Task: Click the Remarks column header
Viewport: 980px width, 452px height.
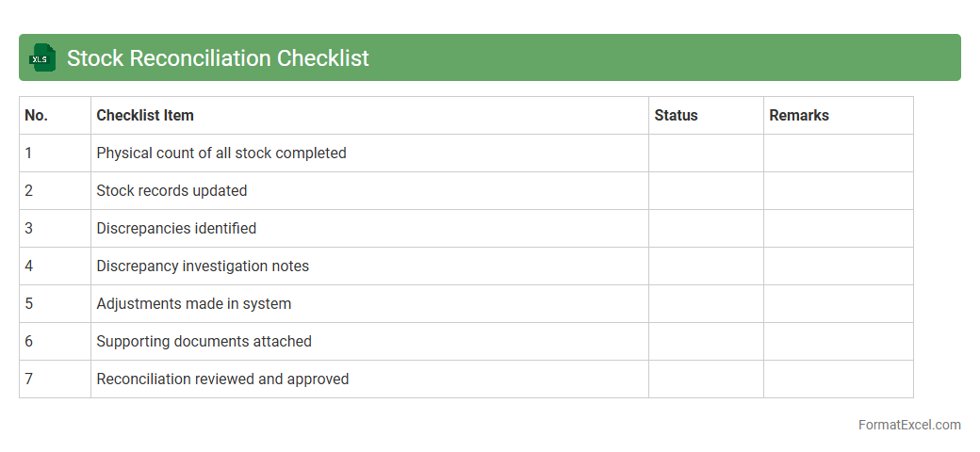Action: click(x=799, y=115)
